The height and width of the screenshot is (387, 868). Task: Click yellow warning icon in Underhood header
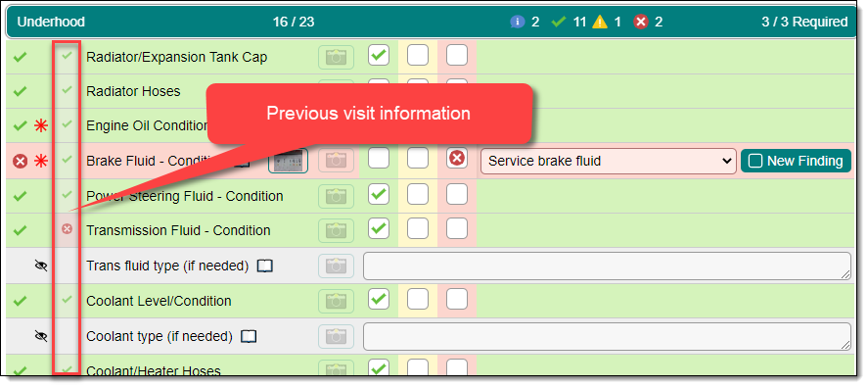(600, 22)
